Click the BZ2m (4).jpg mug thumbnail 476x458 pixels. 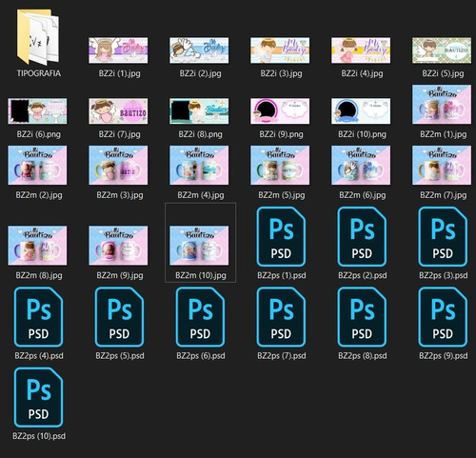(199, 165)
